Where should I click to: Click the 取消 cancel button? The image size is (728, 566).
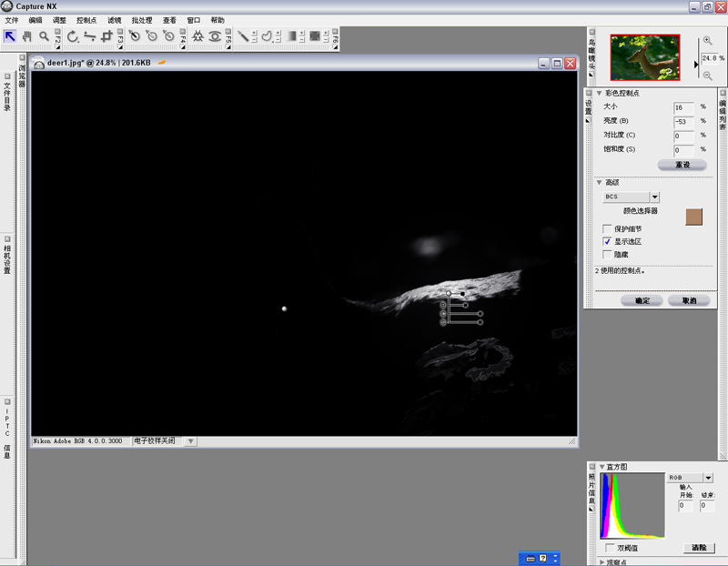[689, 300]
